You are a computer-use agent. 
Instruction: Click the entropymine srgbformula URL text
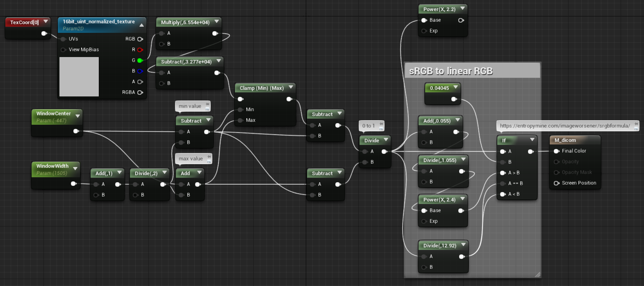pos(565,126)
